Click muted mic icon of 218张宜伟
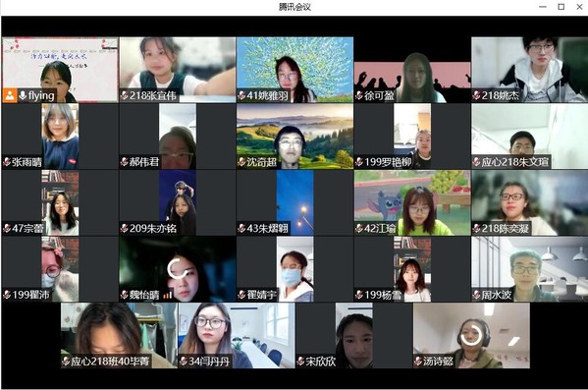 [x=124, y=95]
